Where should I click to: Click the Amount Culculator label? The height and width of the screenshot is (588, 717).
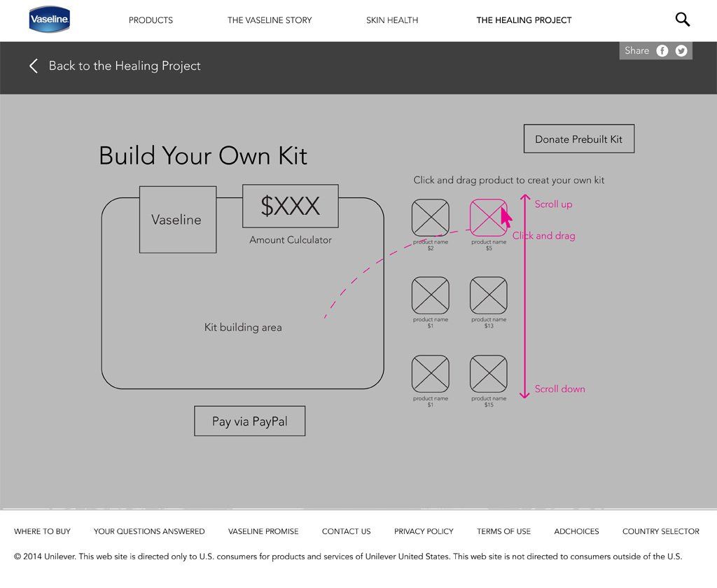291,239
